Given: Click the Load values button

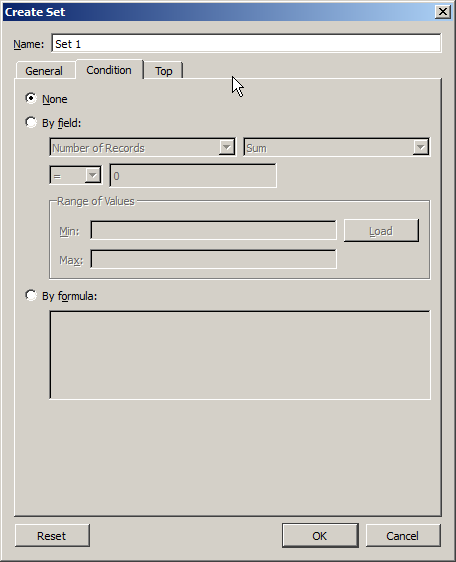Looking at the screenshot, I should pos(381,231).
